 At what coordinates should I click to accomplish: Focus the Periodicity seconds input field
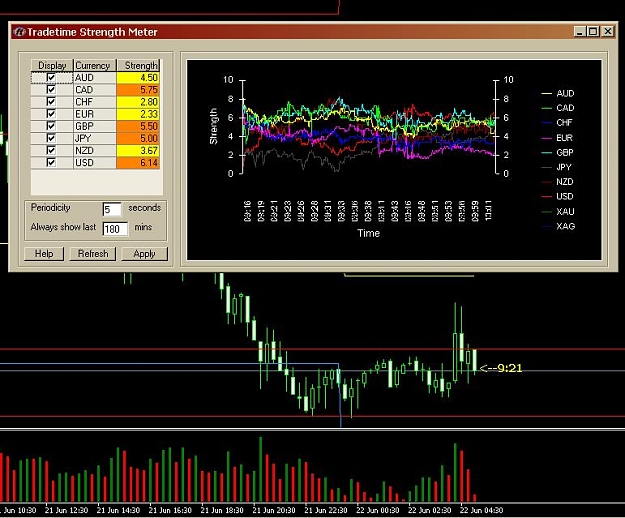112,209
